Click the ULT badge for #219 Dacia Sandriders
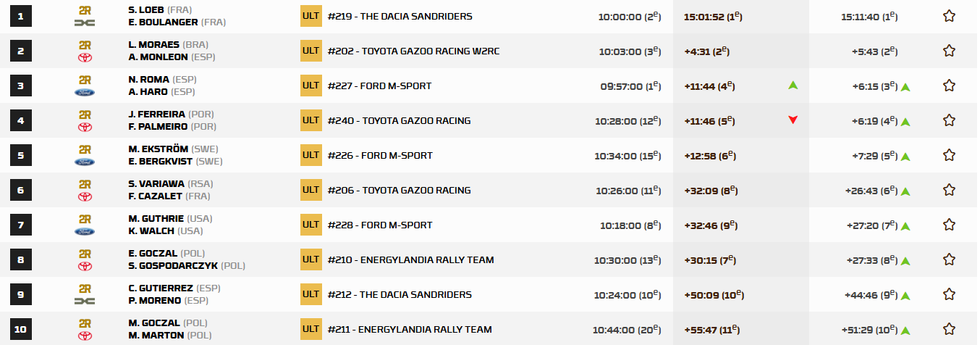 click(x=311, y=16)
